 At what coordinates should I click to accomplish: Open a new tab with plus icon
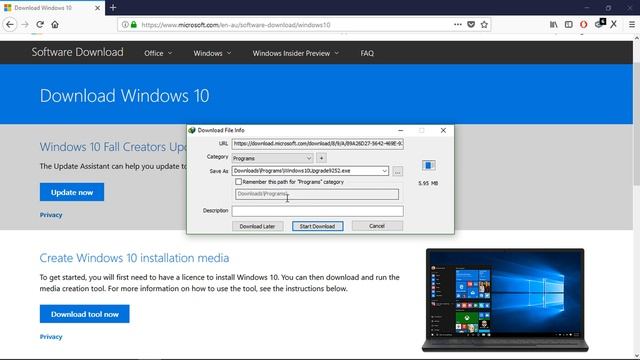coord(113,7)
